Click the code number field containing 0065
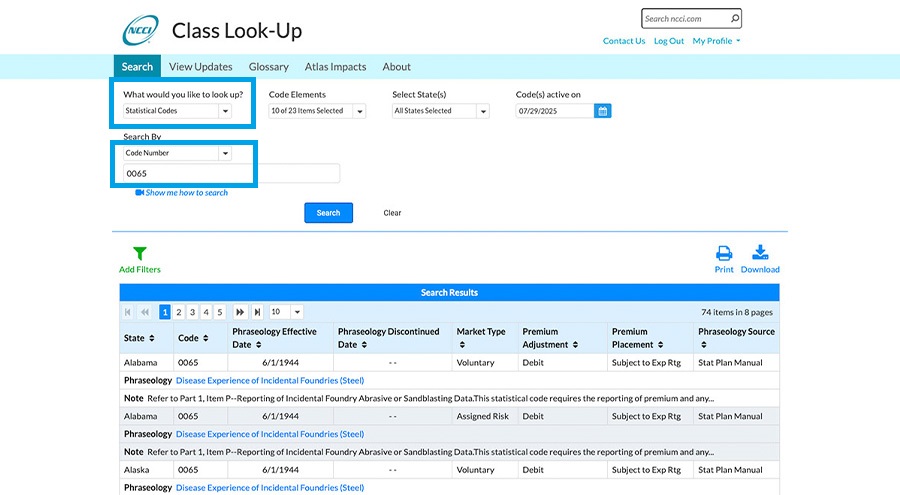The height and width of the screenshot is (495, 900). coord(231,173)
